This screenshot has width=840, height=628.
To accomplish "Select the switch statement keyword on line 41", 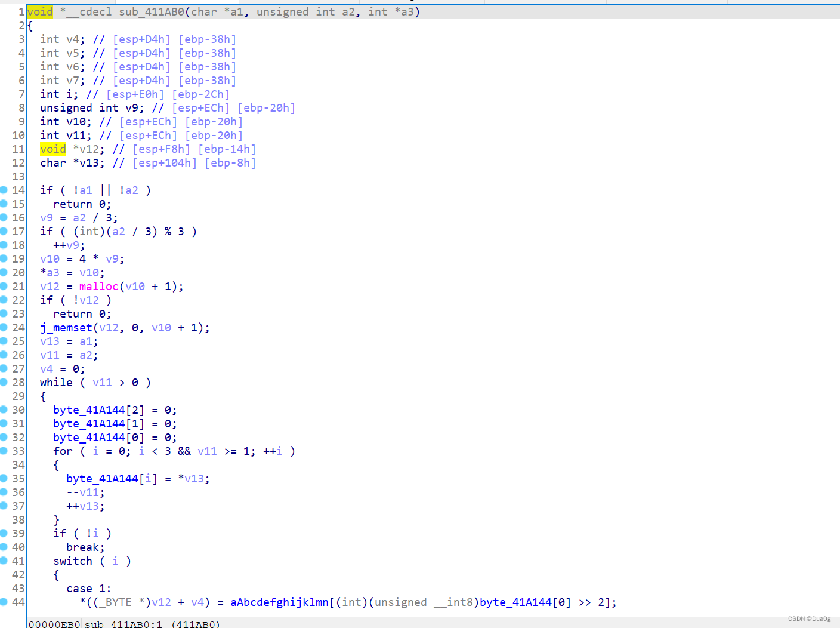I will [x=73, y=561].
